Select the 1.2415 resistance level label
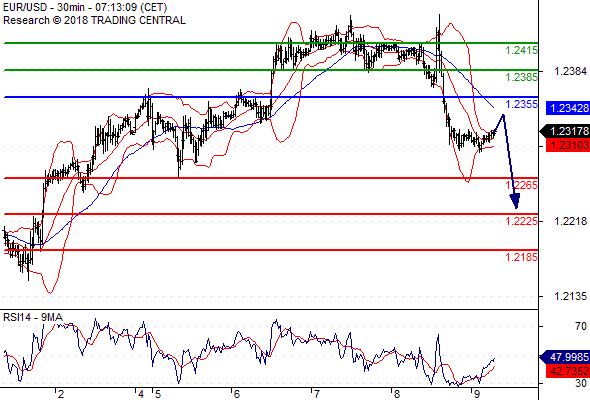590x400 pixels. click(522, 50)
